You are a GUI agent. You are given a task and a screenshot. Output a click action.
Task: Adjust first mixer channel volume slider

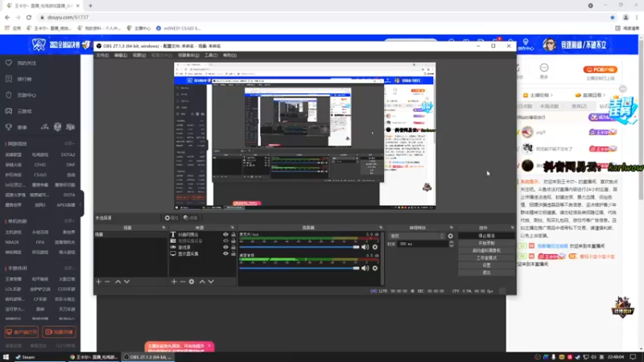(x=299, y=247)
